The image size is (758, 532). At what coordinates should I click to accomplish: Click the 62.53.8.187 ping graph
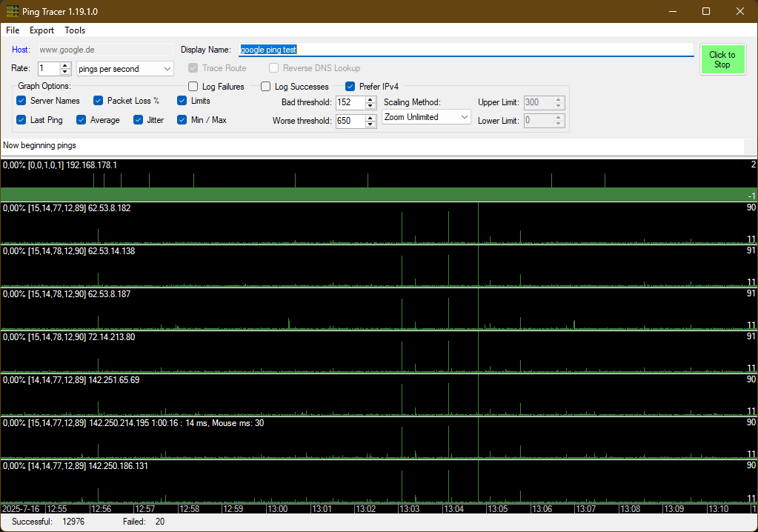pyautogui.click(x=379, y=309)
